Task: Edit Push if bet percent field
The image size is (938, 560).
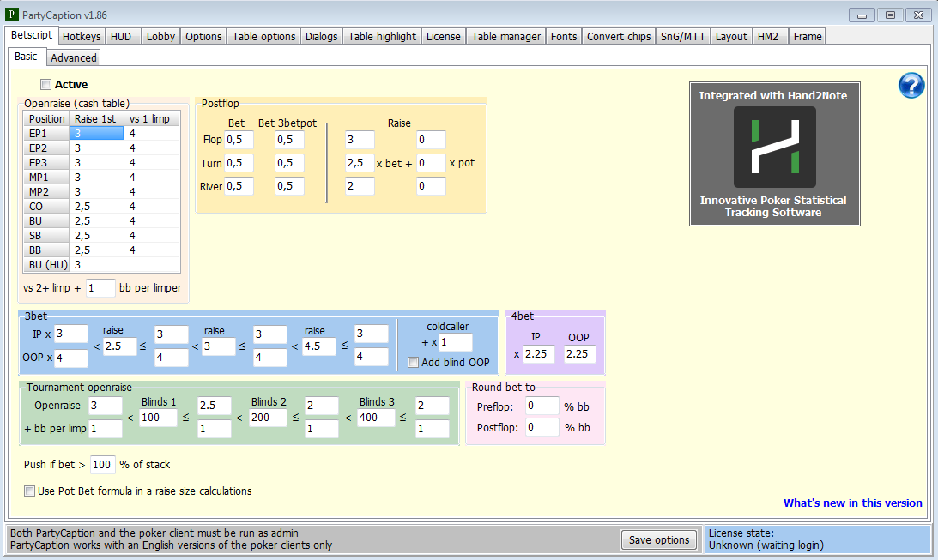Action: click(102, 464)
